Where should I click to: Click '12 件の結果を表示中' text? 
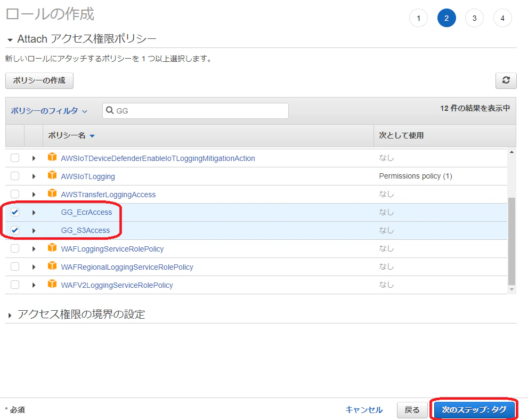click(x=475, y=108)
